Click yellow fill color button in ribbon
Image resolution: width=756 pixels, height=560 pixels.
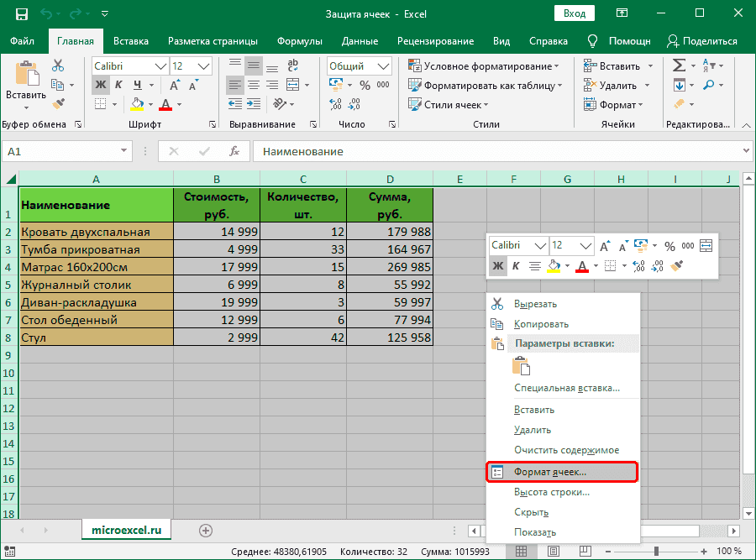[x=137, y=104]
